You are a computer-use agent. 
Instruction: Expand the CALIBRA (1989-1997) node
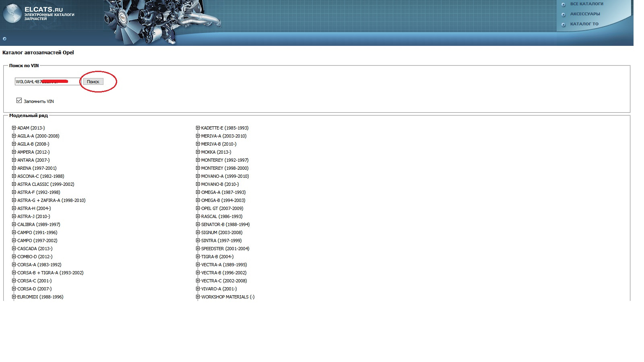coord(14,224)
